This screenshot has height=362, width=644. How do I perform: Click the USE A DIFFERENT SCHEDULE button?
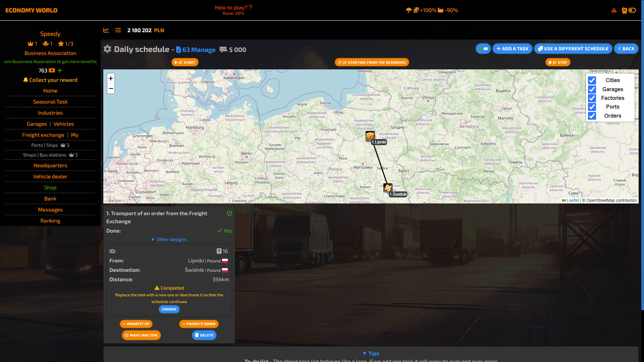click(573, 49)
